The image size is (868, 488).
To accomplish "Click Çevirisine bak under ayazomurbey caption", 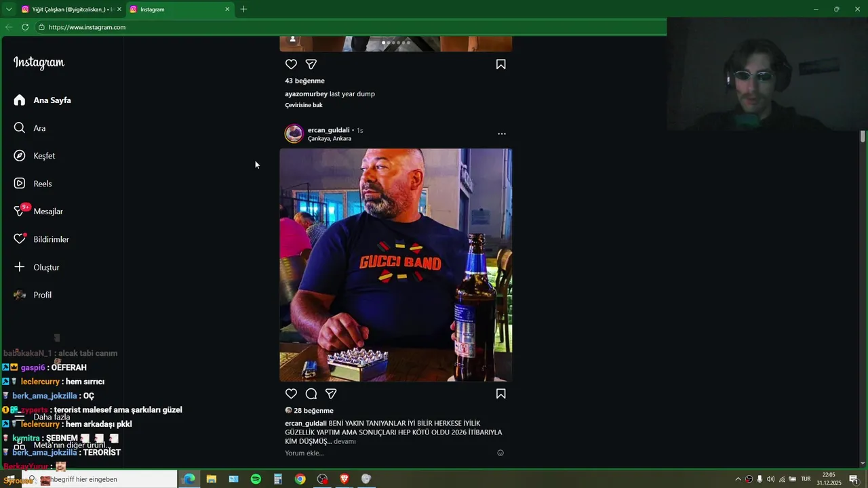I will coord(304,105).
